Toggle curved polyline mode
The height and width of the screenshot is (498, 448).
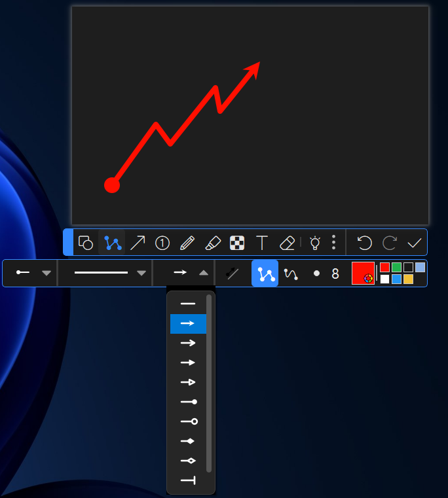click(291, 274)
